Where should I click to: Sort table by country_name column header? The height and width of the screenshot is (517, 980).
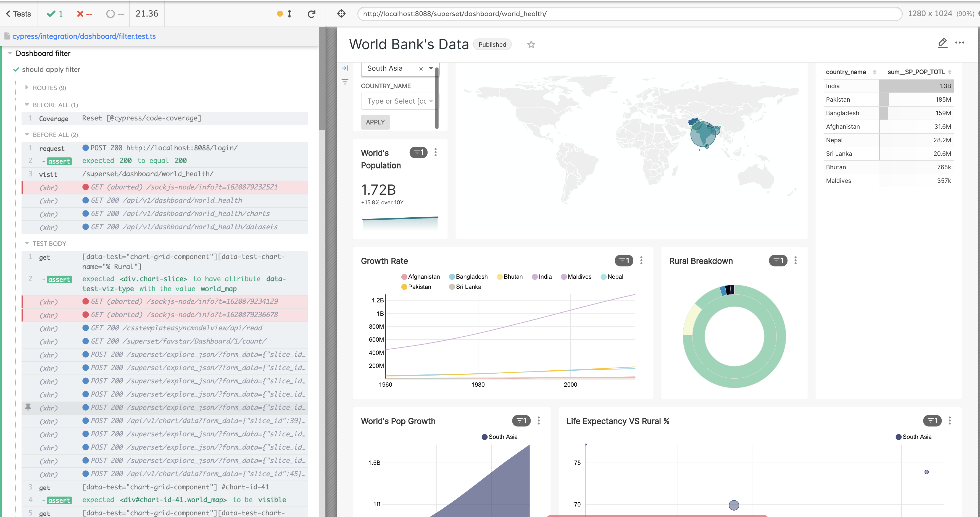[846, 72]
